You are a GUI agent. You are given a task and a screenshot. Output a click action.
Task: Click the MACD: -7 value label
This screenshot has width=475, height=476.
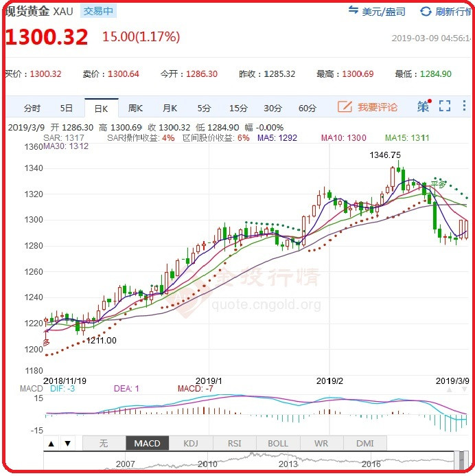point(196,389)
